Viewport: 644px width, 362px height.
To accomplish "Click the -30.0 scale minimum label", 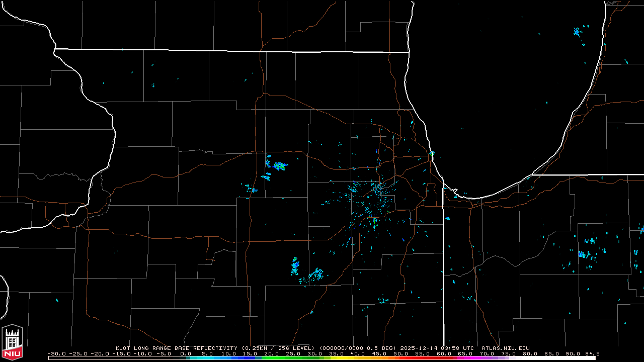I will click(56, 353).
